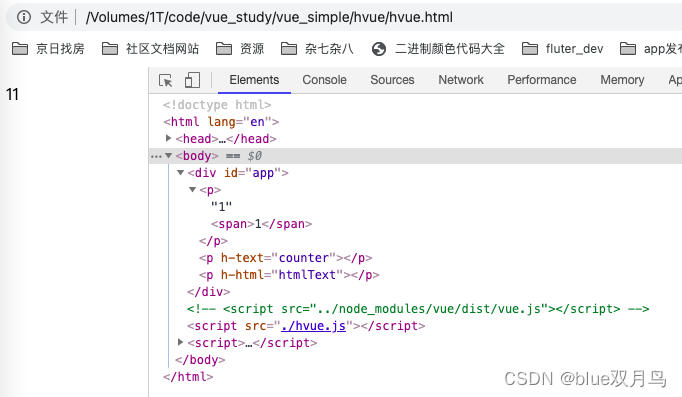Switch to the Network tab

[461, 80]
